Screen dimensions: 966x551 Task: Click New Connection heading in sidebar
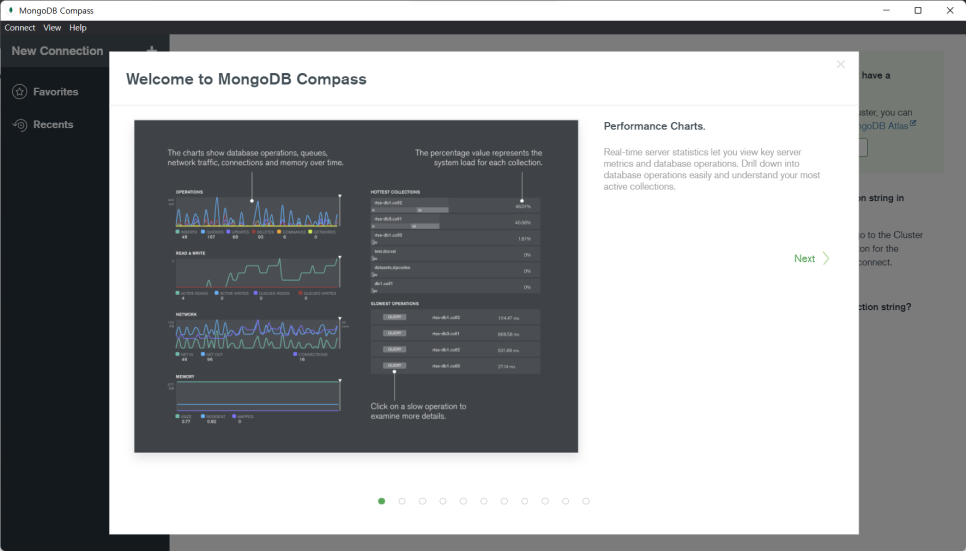pos(57,51)
